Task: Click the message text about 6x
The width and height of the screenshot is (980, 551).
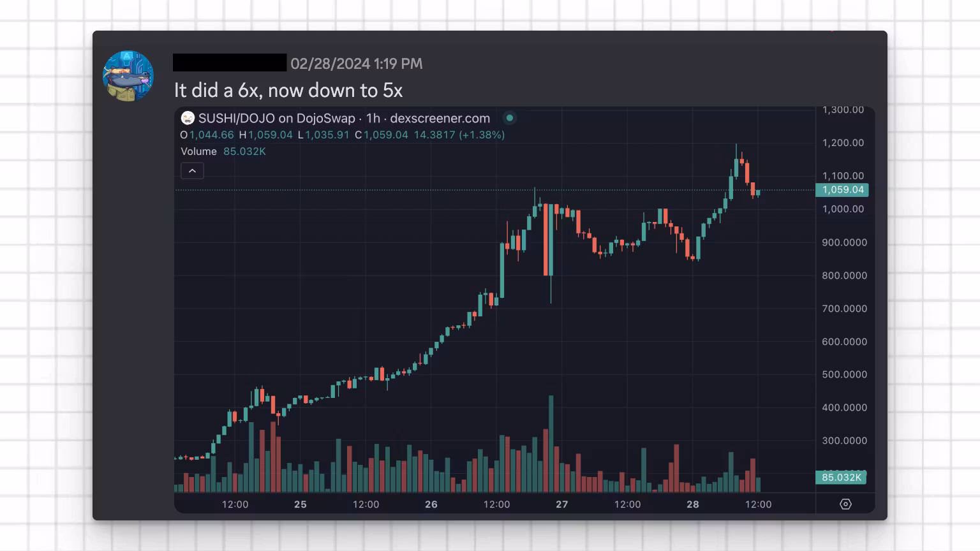Action: tap(288, 91)
